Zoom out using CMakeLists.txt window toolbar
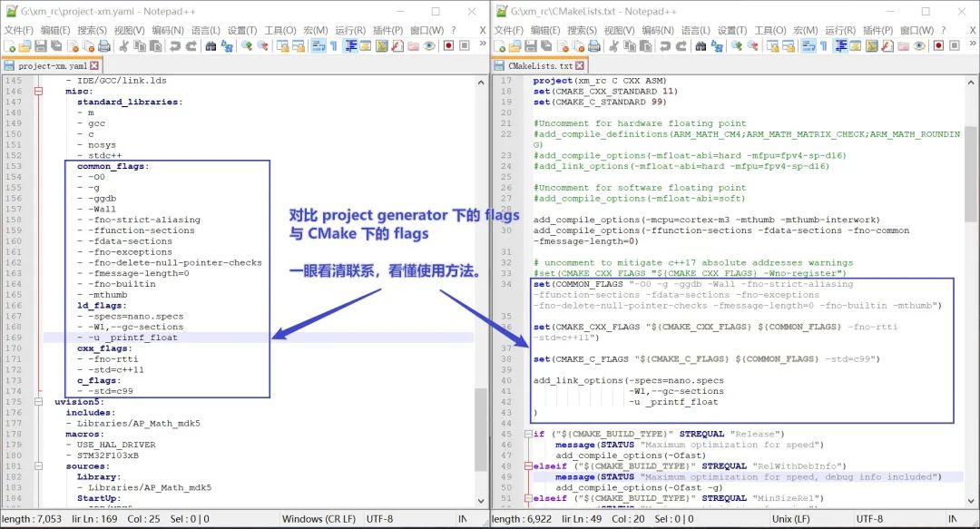The width and height of the screenshot is (980, 529). (753, 45)
